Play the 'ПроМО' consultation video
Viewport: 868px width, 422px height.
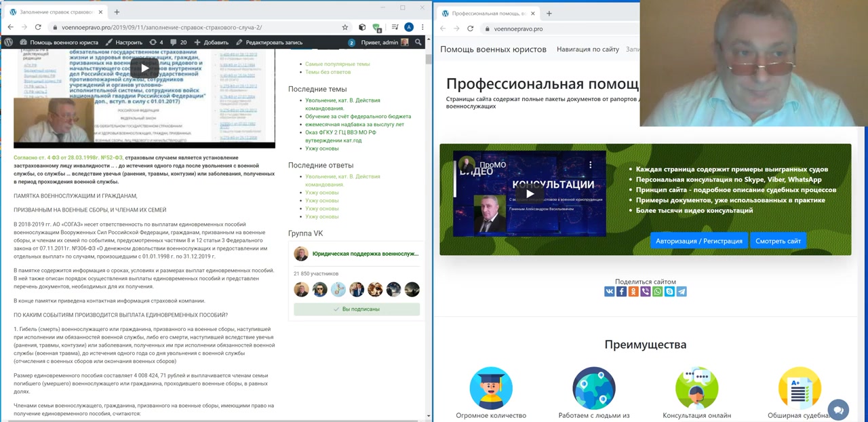pyautogui.click(x=530, y=194)
